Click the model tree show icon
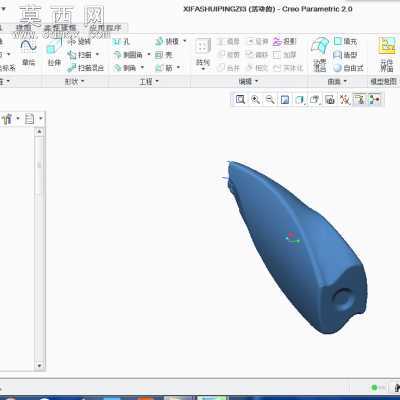 (x=30, y=119)
